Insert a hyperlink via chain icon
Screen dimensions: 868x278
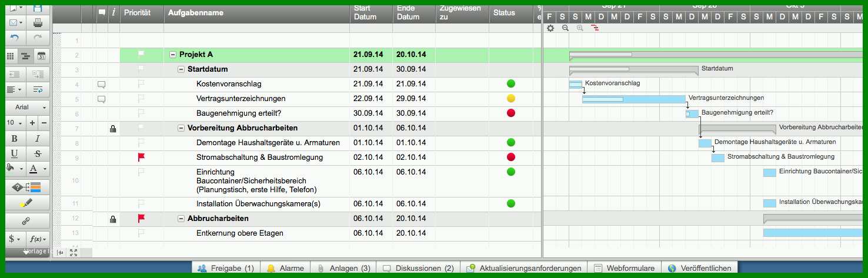click(27, 221)
